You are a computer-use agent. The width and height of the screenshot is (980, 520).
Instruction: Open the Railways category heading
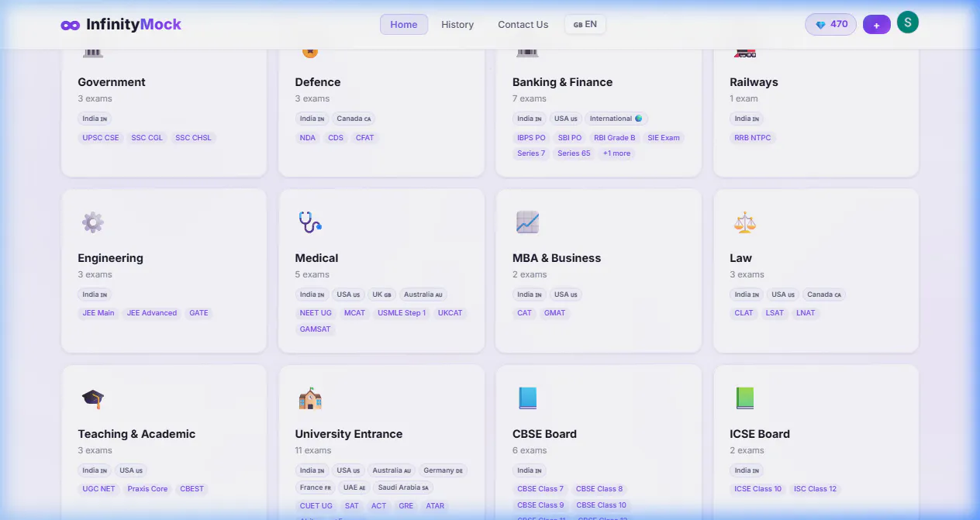tap(754, 82)
